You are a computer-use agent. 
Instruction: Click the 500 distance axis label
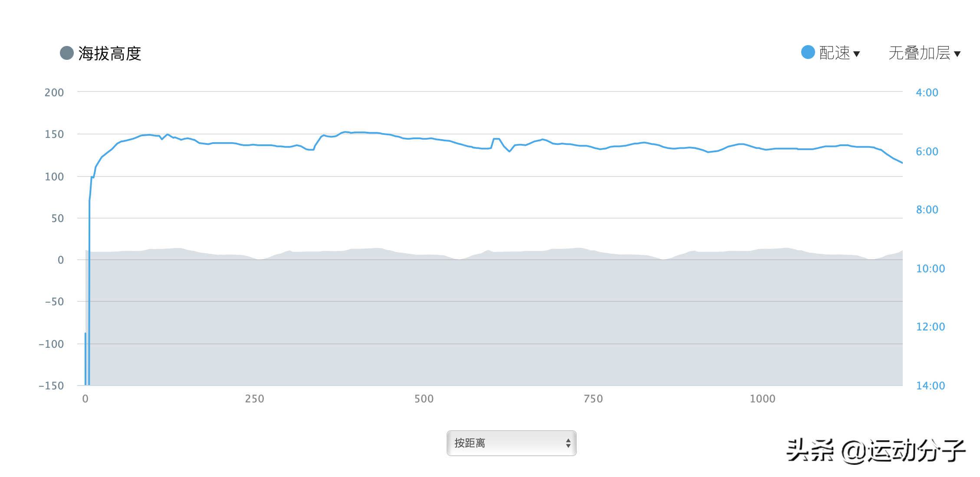[424, 399]
